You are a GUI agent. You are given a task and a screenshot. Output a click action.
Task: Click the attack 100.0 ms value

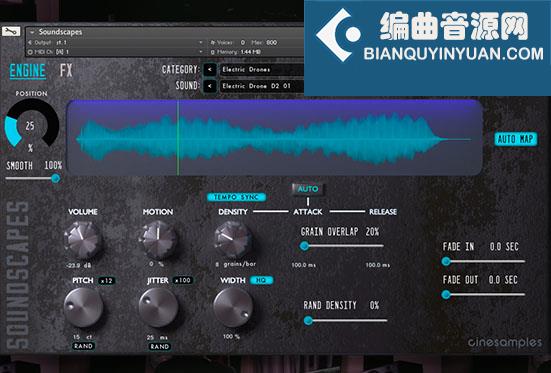point(304,265)
